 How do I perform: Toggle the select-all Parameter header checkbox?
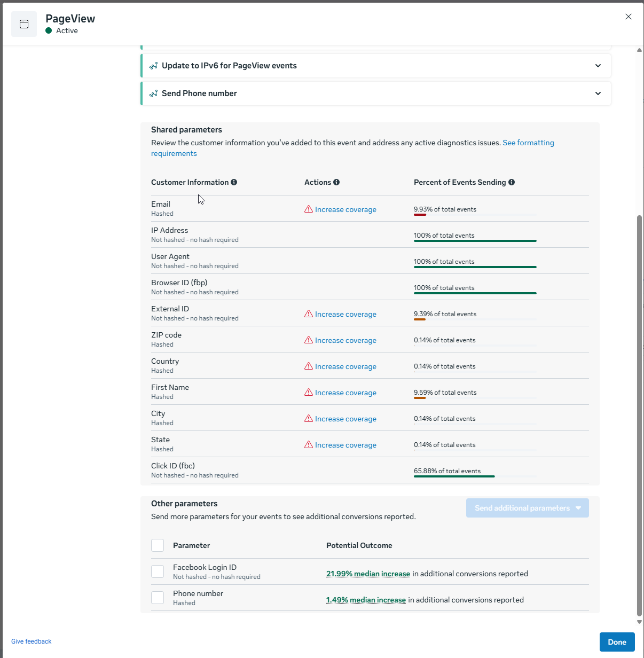(158, 545)
